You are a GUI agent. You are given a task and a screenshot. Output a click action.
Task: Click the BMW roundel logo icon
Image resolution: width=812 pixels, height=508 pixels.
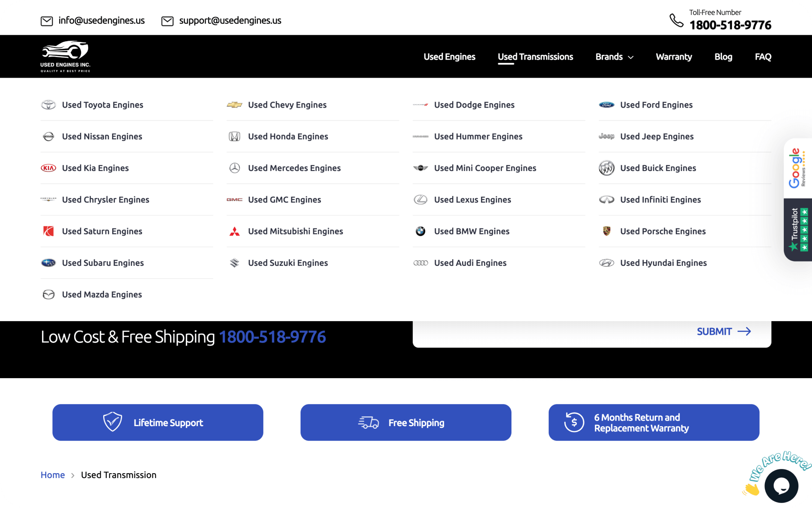click(420, 231)
